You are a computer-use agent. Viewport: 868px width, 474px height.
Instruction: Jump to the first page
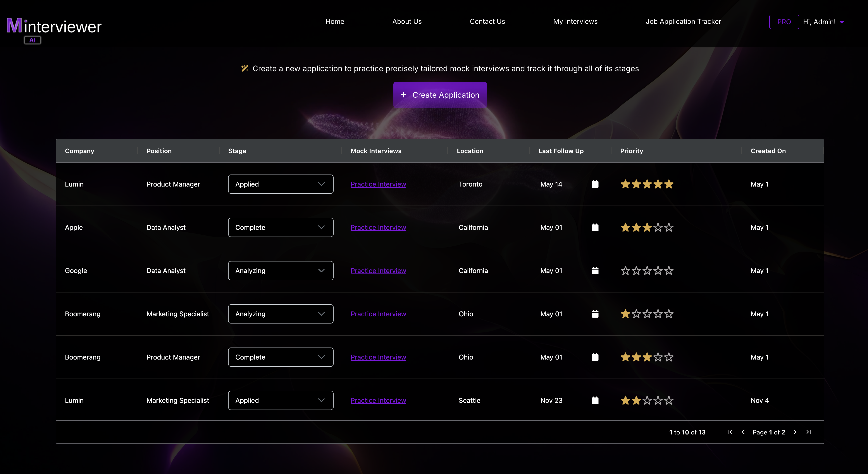pyautogui.click(x=730, y=432)
